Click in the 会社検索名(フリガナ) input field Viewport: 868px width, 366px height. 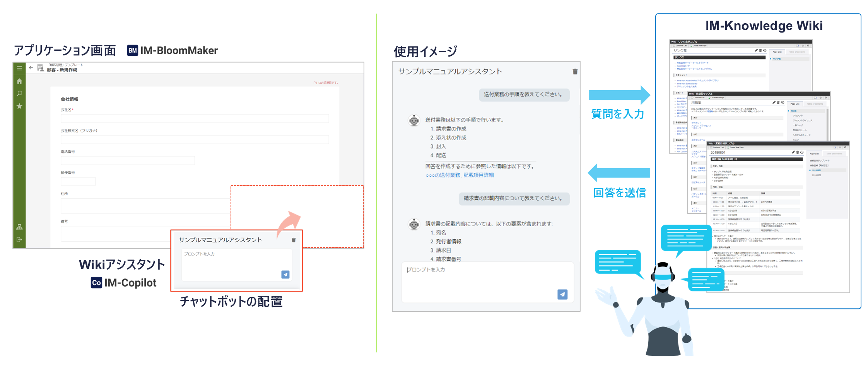195,139
